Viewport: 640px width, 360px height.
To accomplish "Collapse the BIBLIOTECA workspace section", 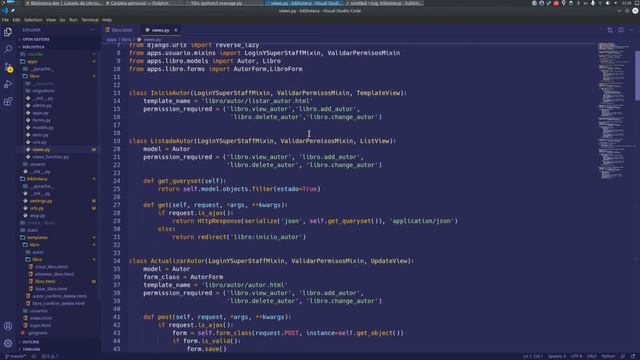I will [x=33, y=47].
